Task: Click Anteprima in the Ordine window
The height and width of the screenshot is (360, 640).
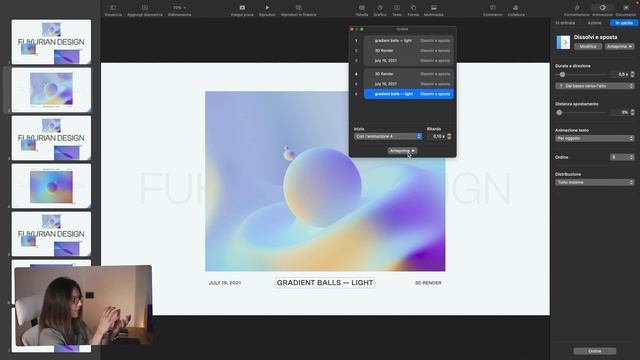Action: pyautogui.click(x=402, y=151)
